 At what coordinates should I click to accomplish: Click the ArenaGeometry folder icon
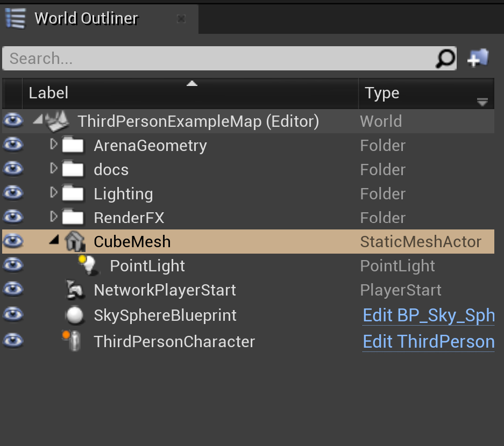[73, 145]
